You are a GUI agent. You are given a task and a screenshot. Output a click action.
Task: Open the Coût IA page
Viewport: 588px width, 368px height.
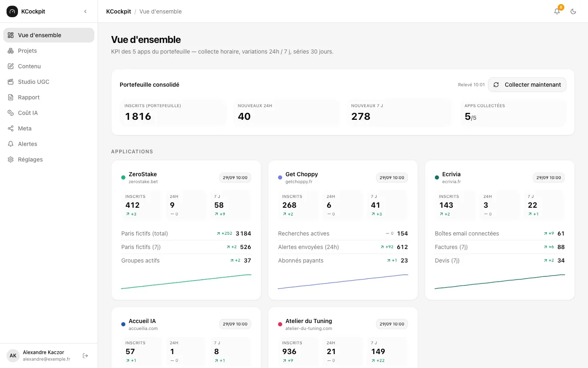click(x=49, y=113)
